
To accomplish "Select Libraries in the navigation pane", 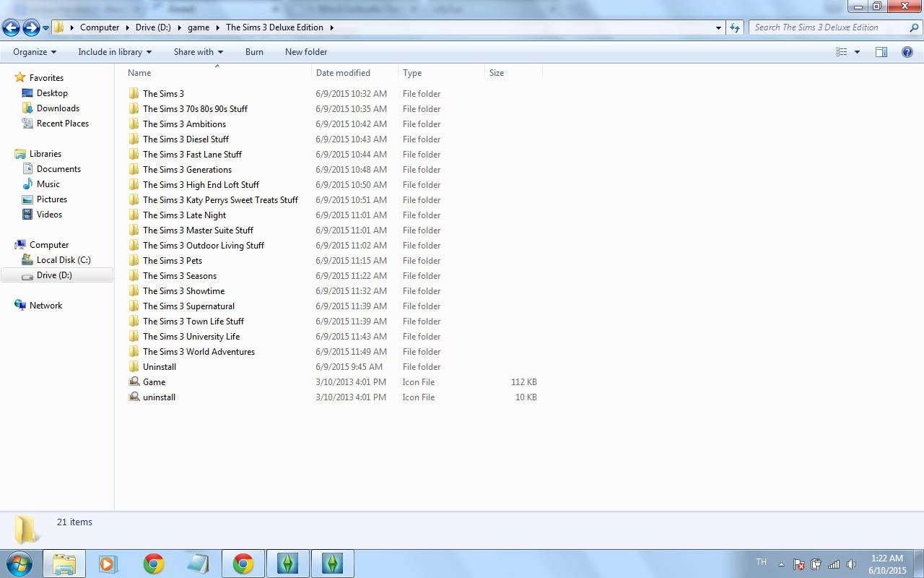I will coord(45,154).
